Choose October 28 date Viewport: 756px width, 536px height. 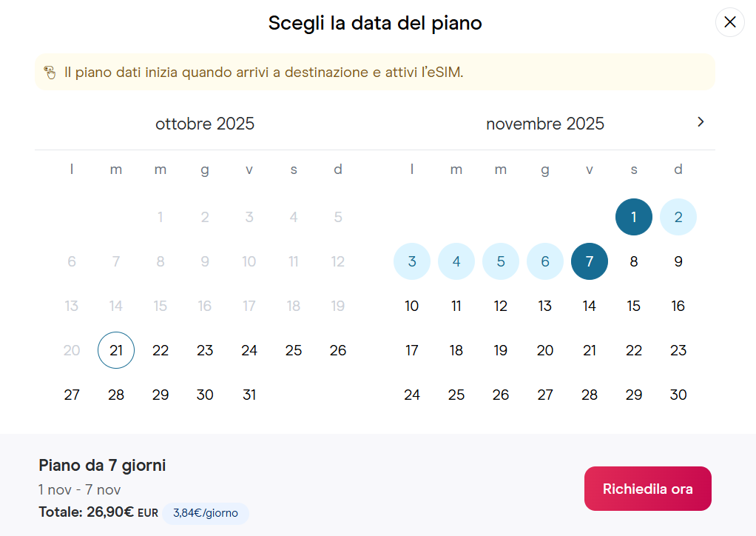click(x=116, y=395)
